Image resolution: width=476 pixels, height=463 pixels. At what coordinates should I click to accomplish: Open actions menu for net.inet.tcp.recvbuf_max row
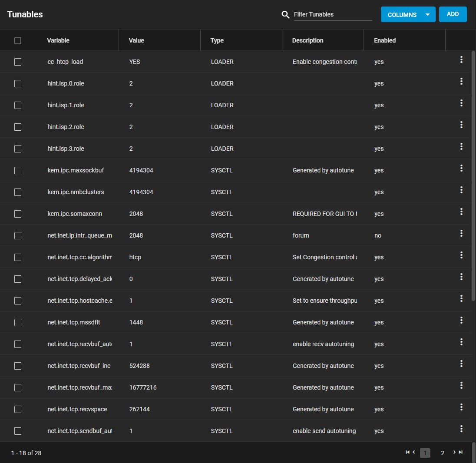[461, 385]
